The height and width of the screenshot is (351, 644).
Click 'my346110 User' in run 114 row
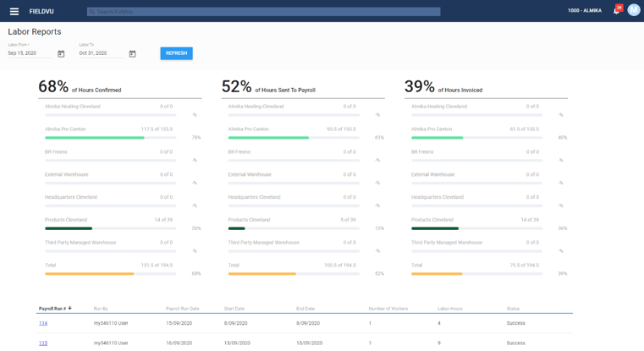(x=111, y=323)
